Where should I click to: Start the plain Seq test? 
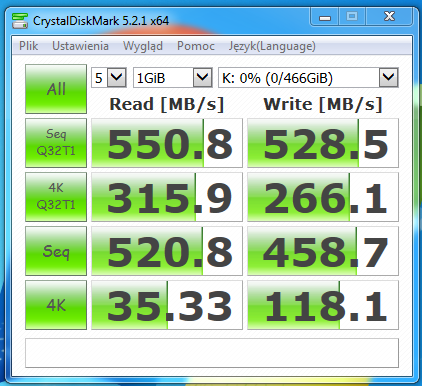tap(56, 251)
